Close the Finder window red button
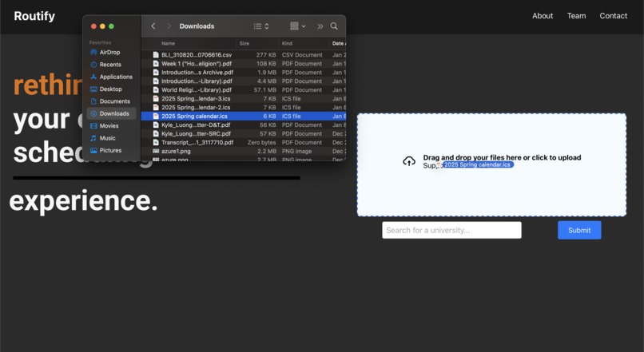The image size is (644, 352). (x=93, y=26)
